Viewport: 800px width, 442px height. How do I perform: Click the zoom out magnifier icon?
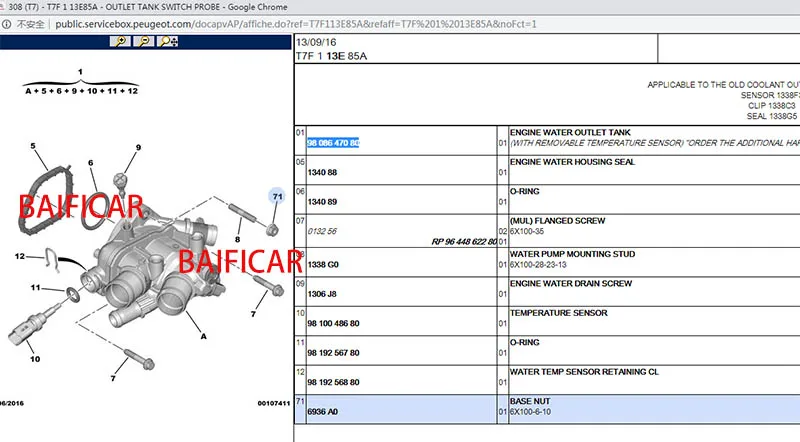coord(144,41)
